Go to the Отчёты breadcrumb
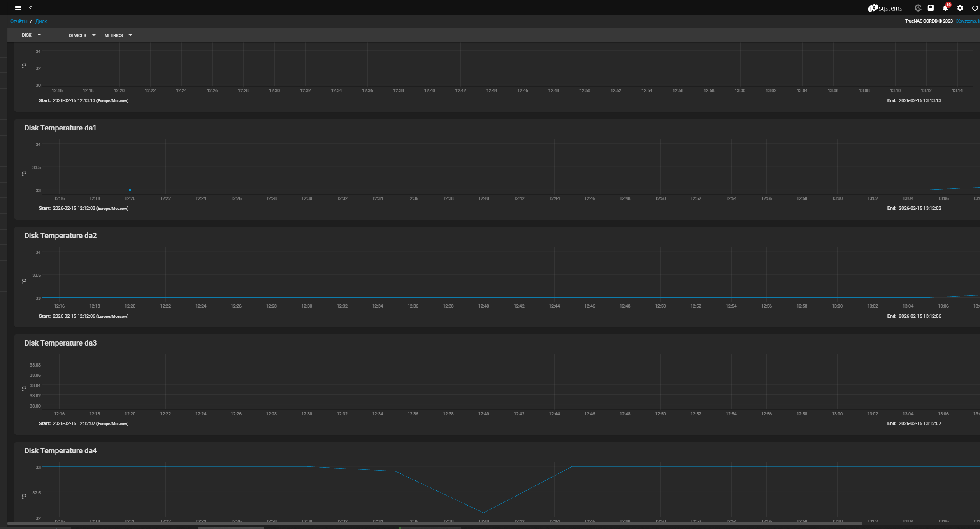 click(x=19, y=21)
